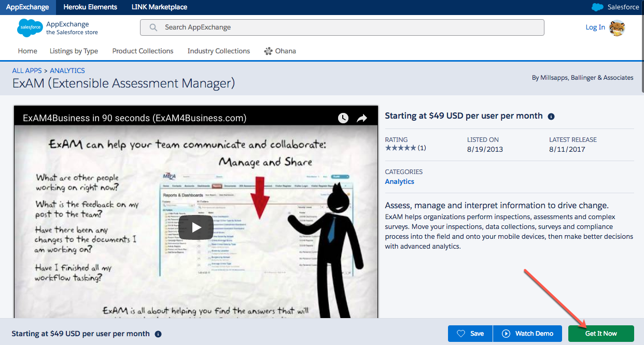
Task: Click the Log In link
Action: tap(595, 27)
